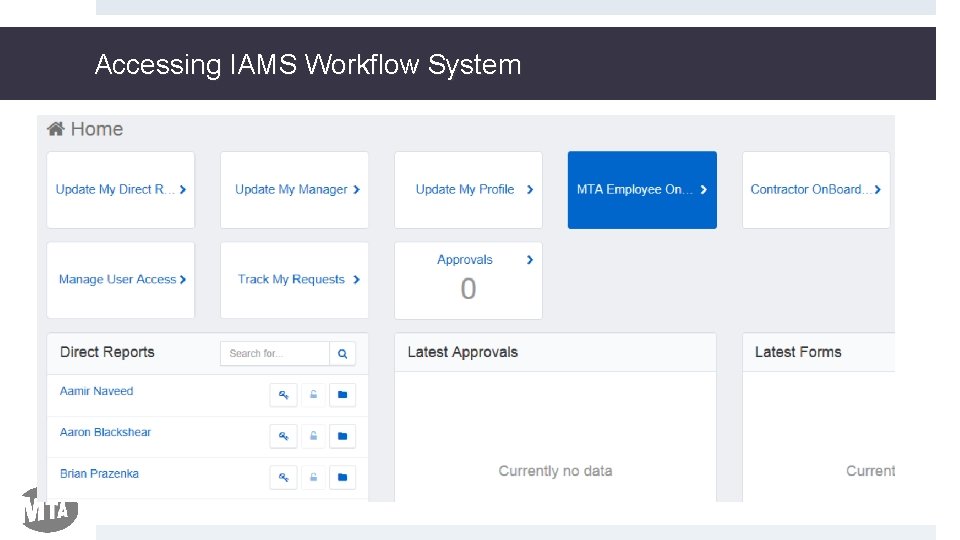Click chevron on Contractor OnBoard... tile
Screen dimensions: 960x540
(877, 190)
